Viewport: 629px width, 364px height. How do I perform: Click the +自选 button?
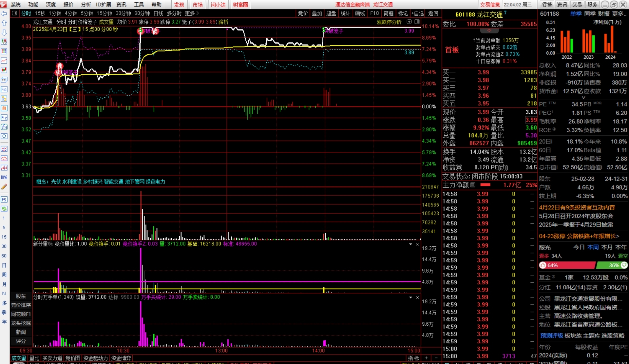click(418, 13)
